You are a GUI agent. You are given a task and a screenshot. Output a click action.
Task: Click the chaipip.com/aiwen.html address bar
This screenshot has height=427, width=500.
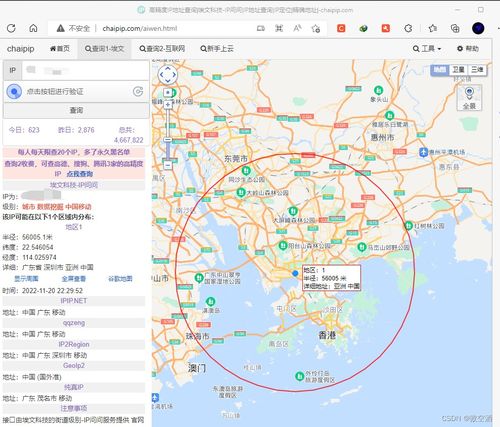pyautogui.click(x=140, y=29)
